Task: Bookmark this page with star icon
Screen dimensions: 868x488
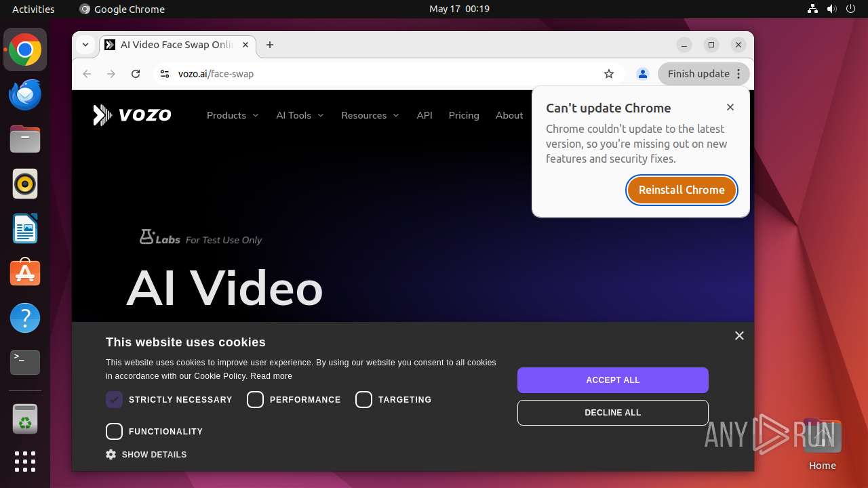Action: (609, 74)
